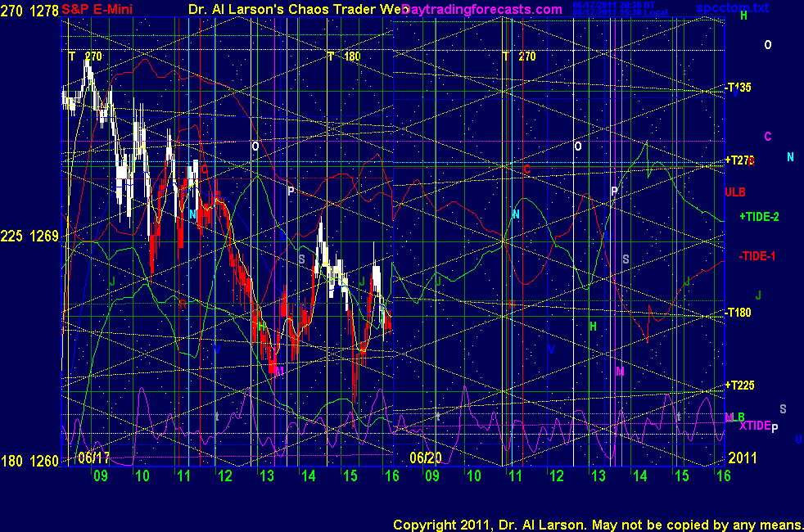Select the 180 1260 price axis label

coord(29,461)
